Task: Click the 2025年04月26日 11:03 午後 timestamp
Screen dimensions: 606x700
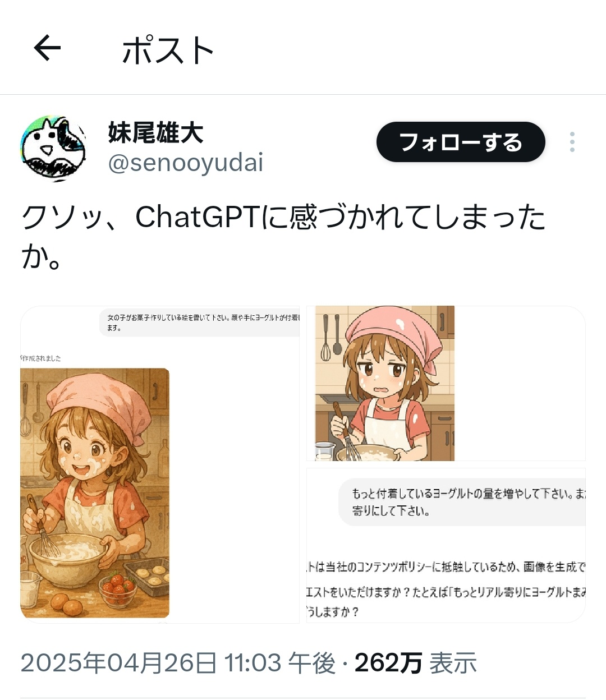Action: tap(178, 663)
